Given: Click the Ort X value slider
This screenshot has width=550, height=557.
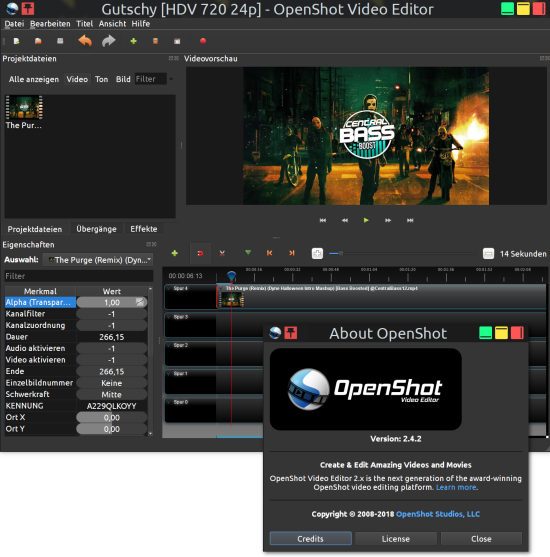Looking at the screenshot, I should (x=112, y=417).
